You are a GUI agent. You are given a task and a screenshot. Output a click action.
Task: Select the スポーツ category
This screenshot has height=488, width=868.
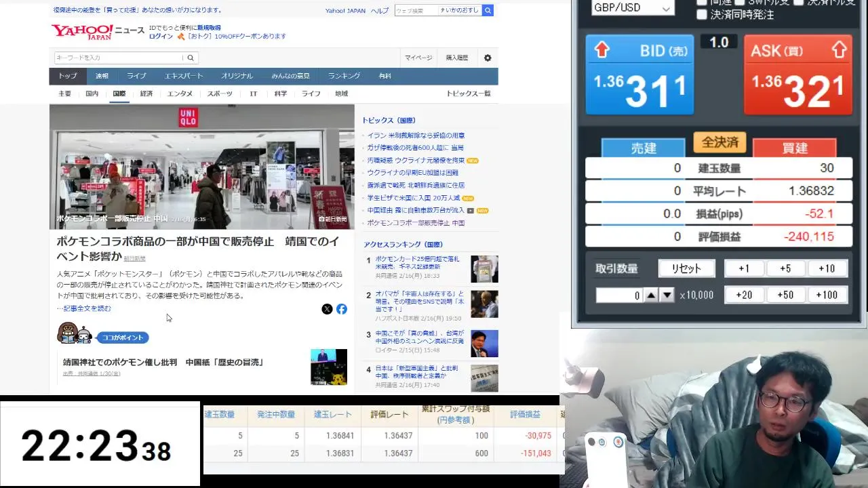[220, 94]
